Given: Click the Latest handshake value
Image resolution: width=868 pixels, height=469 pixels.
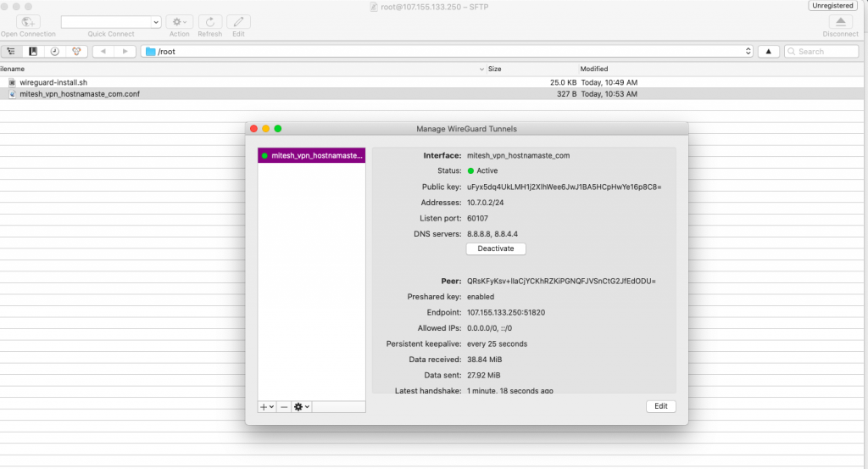Looking at the screenshot, I should [509, 390].
